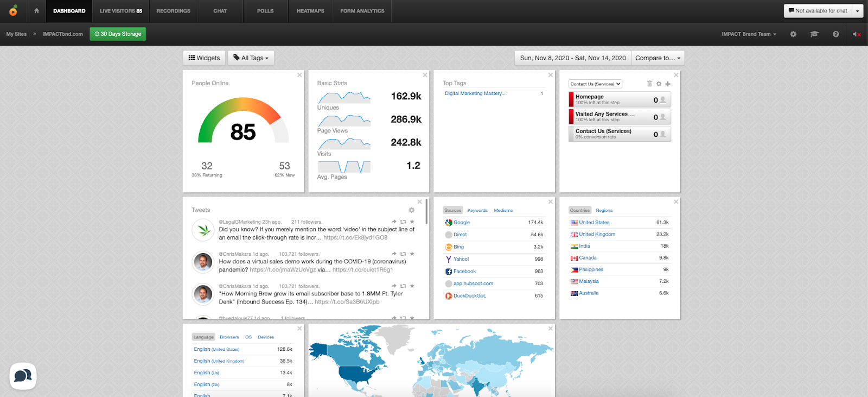Click the United States flag icon
868x397 pixels.
(x=574, y=223)
